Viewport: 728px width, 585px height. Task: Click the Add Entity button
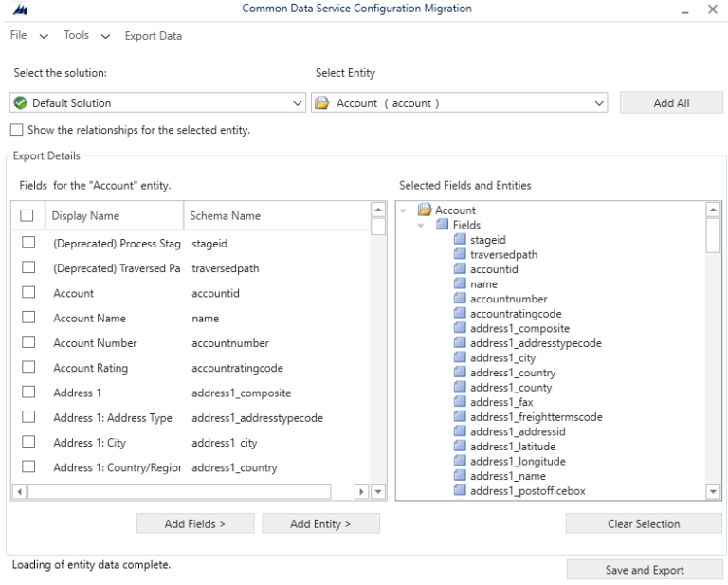[x=320, y=523]
